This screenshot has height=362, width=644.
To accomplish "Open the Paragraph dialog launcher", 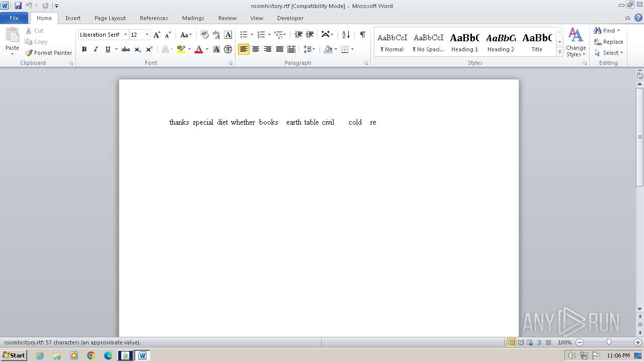I will click(366, 63).
